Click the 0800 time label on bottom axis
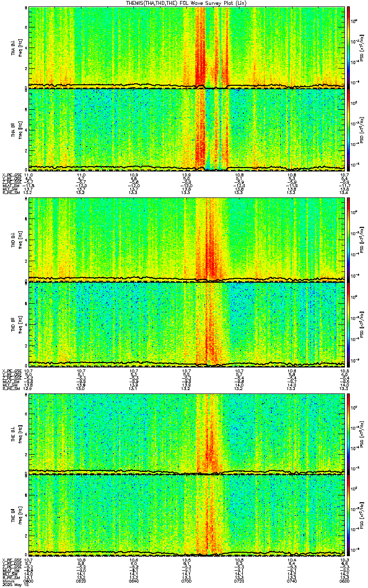Screen dimensions: 368x588 (344, 581)
